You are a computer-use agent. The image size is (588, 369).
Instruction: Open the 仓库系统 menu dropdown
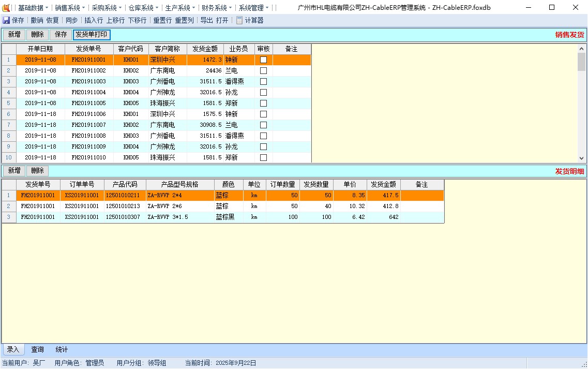(144, 8)
